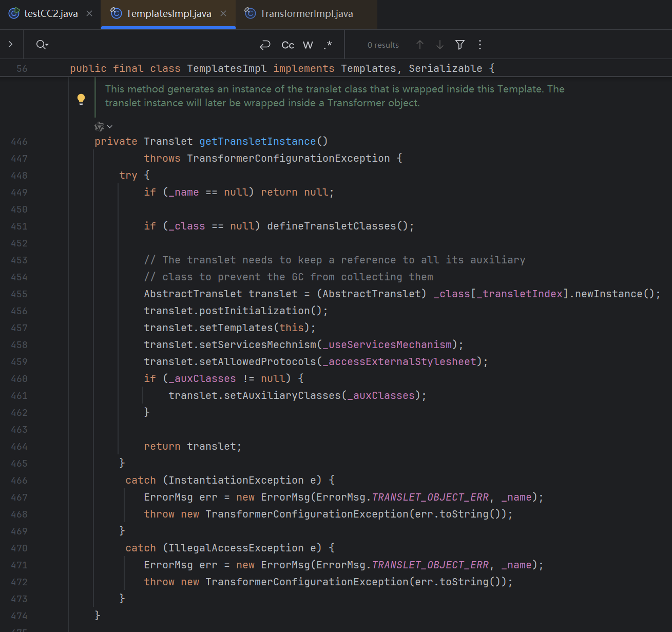This screenshot has width=672, height=632.
Task: Click _transletIndex on line 455
Action: [x=520, y=294]
